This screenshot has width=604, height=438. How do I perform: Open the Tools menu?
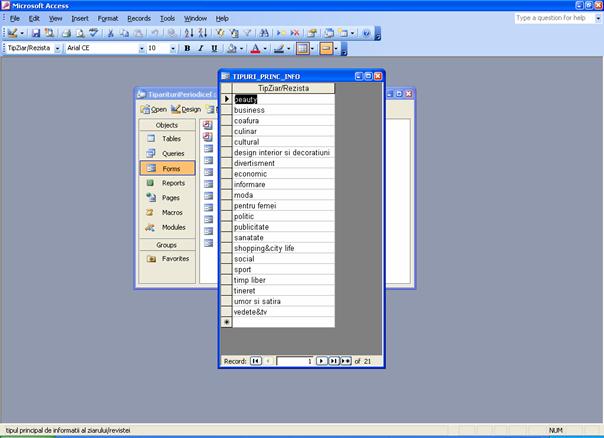[167, 18]
